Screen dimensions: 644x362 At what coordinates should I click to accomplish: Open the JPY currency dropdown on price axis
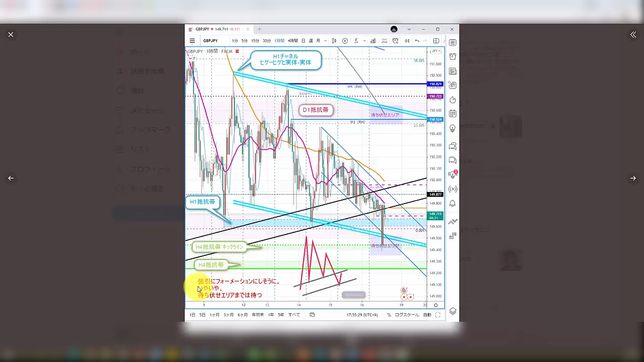[x=435, y=51]
